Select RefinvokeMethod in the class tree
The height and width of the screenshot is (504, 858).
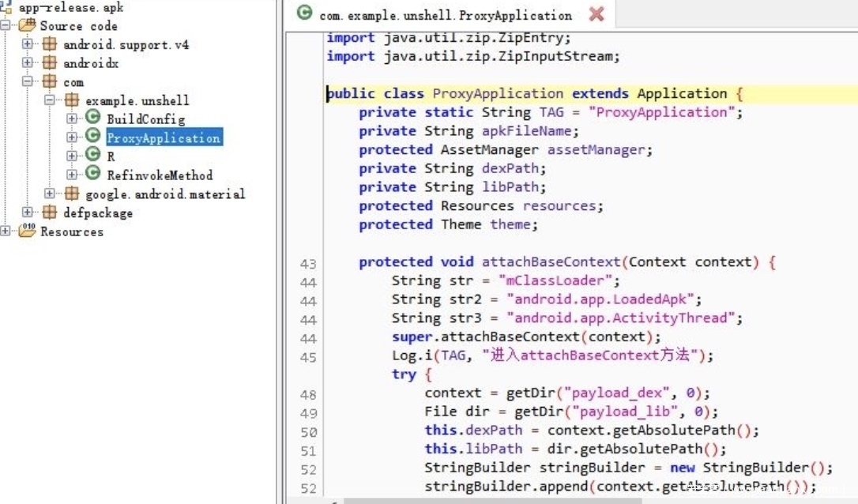click(x=160, y=175)
